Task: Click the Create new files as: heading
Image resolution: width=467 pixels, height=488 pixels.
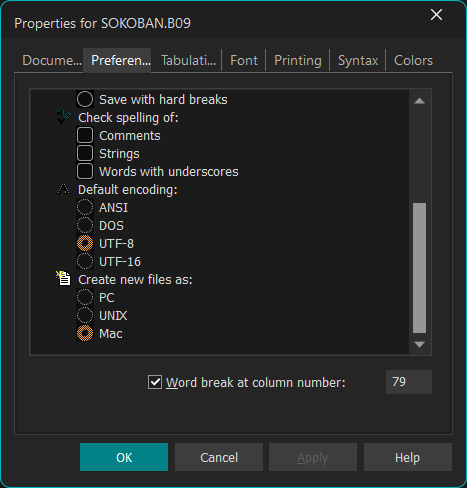Action: tap(135, 279)
